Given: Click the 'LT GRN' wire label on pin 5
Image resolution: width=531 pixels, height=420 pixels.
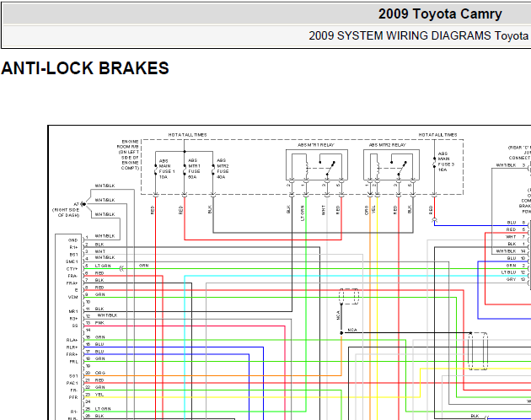Looking at the screenshot, I should coord(103,266).
